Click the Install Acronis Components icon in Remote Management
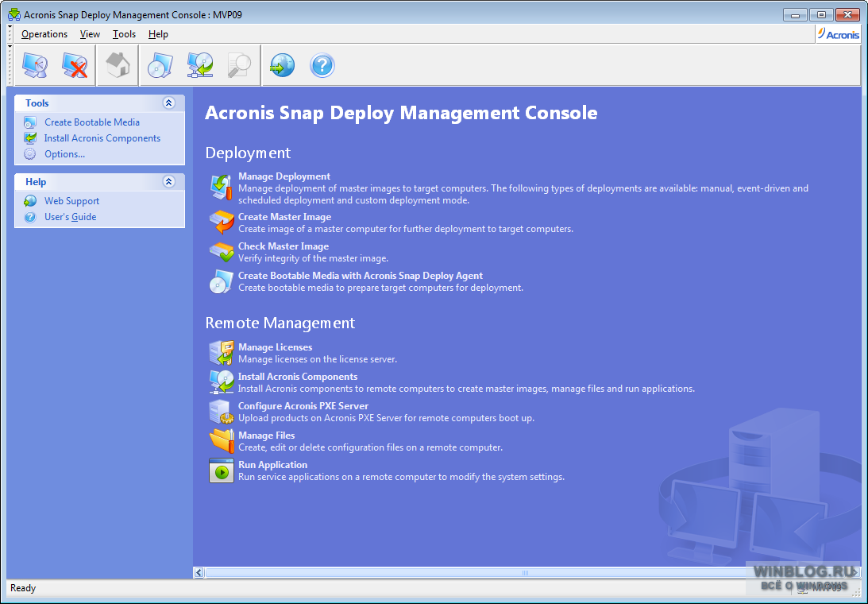Image resolution: width=868 pixels, height=604 pixels. pos(222,381)
